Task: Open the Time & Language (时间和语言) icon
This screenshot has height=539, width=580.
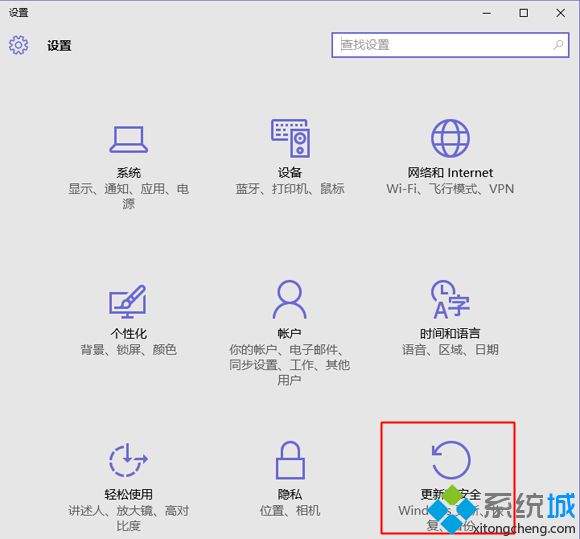Action: (450, 300)
